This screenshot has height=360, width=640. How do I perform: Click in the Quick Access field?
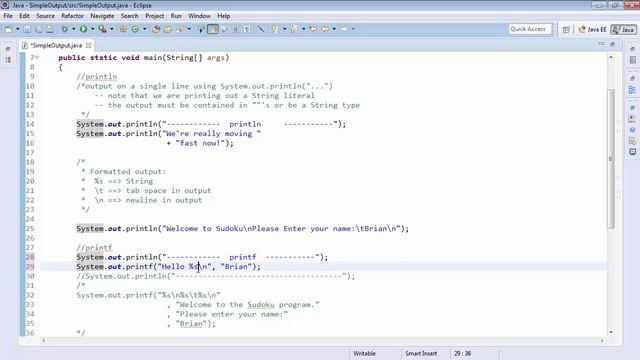coord(530,29)
